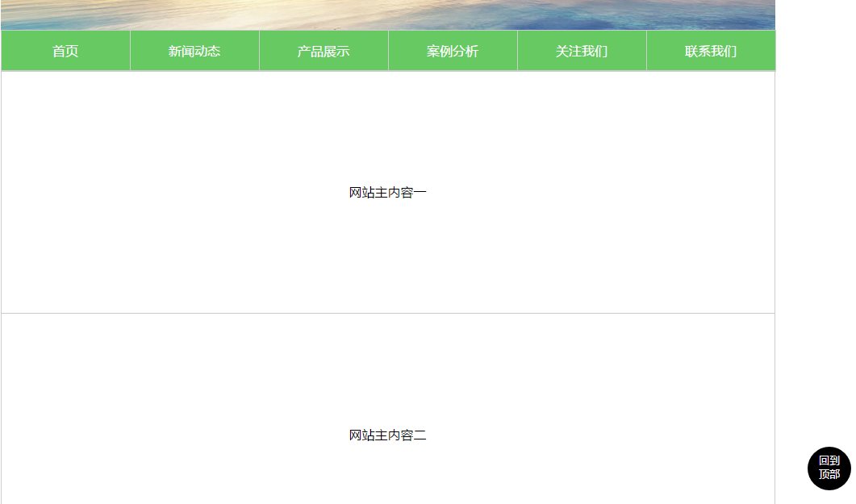Open the 关注我们 navigation link
Screen dimensions: 856x504
point(582,52)
